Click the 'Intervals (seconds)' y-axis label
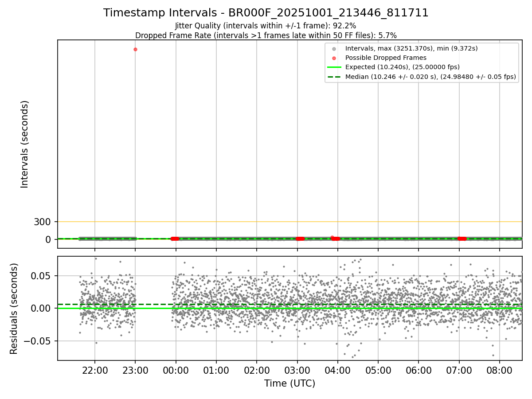Viewport: 532px width, 399px height. click(x=25, y=144)
